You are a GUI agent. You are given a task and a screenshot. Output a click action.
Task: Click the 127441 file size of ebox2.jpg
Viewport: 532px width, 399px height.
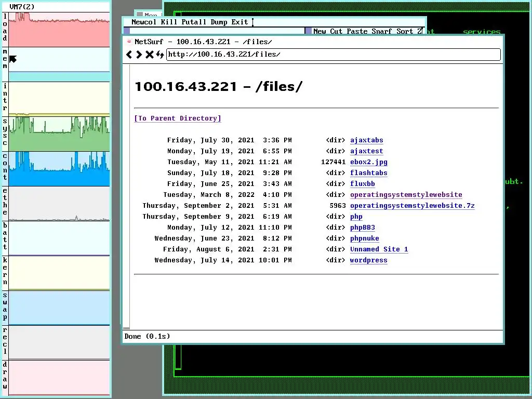pyautogui.click(x=333, y=162)
